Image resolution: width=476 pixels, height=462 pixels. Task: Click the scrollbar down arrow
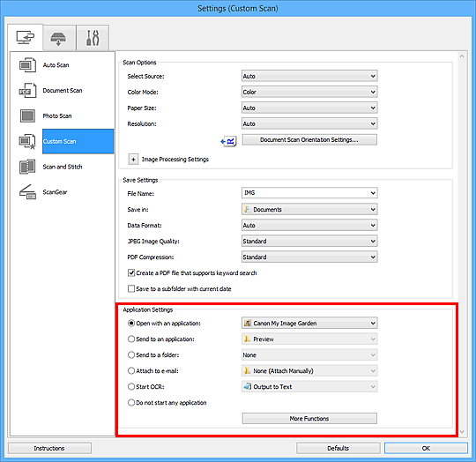tap(462, 432)
